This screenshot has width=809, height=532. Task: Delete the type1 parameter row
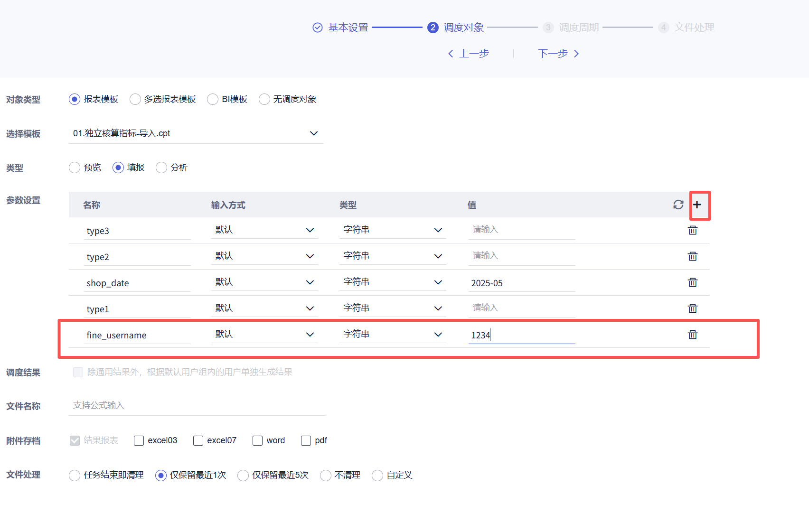click(693, 308)
